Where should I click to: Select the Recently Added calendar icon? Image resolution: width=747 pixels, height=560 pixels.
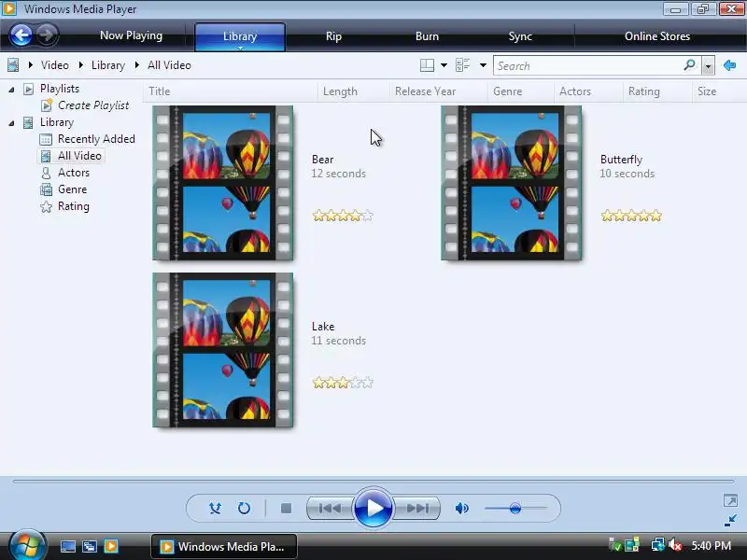click(46, 139)
